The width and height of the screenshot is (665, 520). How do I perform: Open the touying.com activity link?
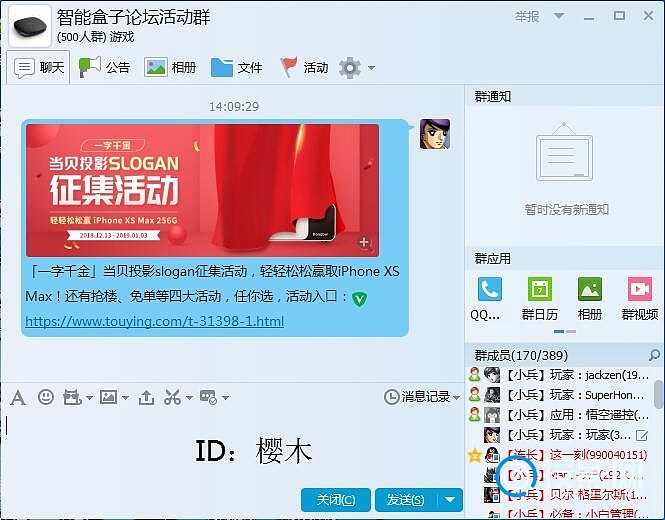pos(154,321)
